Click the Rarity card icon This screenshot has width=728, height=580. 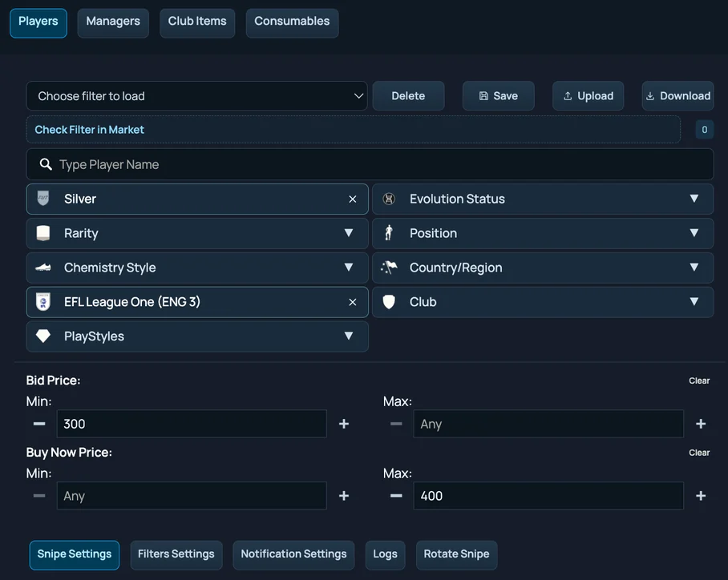point(43,233)
